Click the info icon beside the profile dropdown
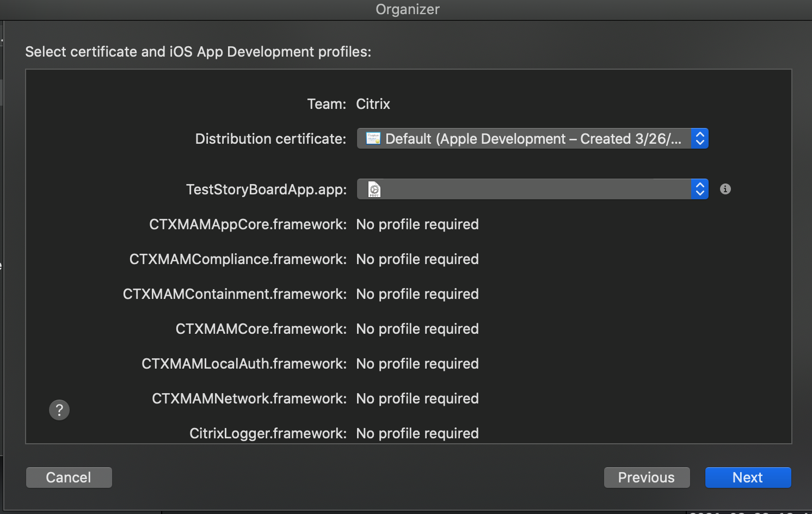 [x=725, y=189]
